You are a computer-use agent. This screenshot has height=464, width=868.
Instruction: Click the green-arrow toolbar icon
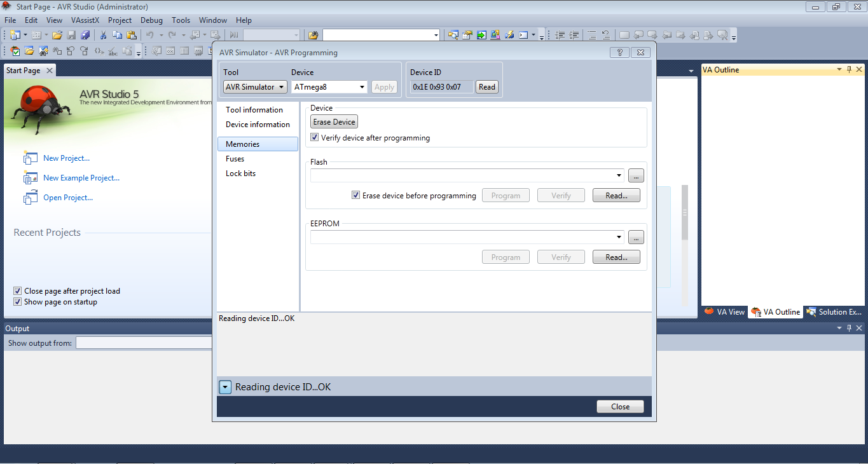click(x=481, y=35)
